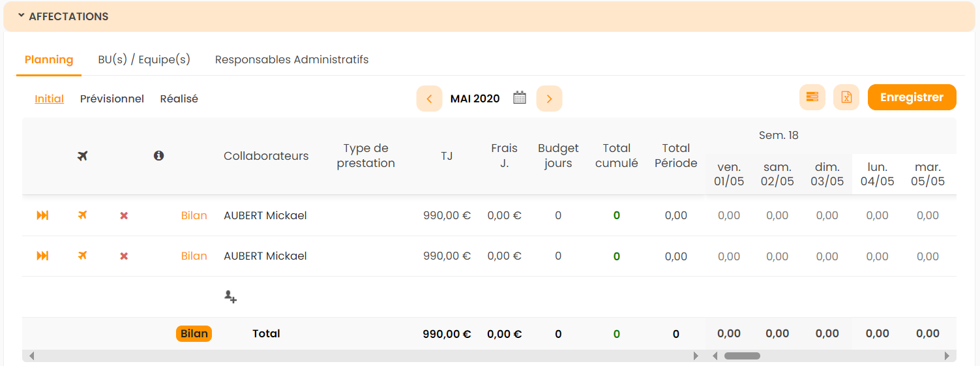The image size is (980, 366).
Task: Click fast-forward icon on first AUBERT row
Action: pyautogui.click(x=42, y=215)
